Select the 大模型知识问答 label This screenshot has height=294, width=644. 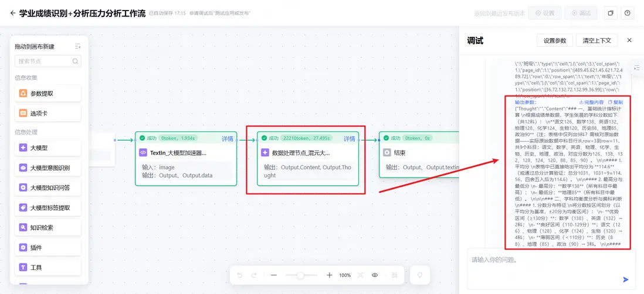[x=50, y=188]
